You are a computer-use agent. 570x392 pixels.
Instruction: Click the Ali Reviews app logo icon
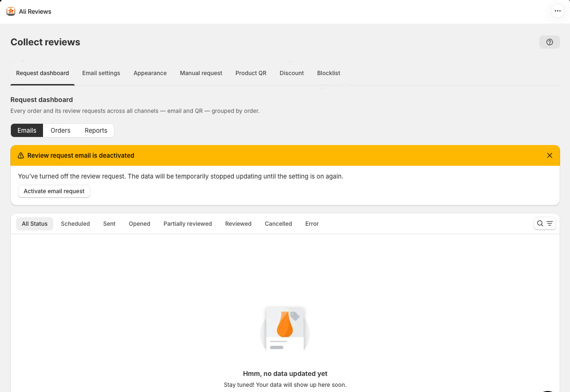pyautogui.click(x=11, y=11)
